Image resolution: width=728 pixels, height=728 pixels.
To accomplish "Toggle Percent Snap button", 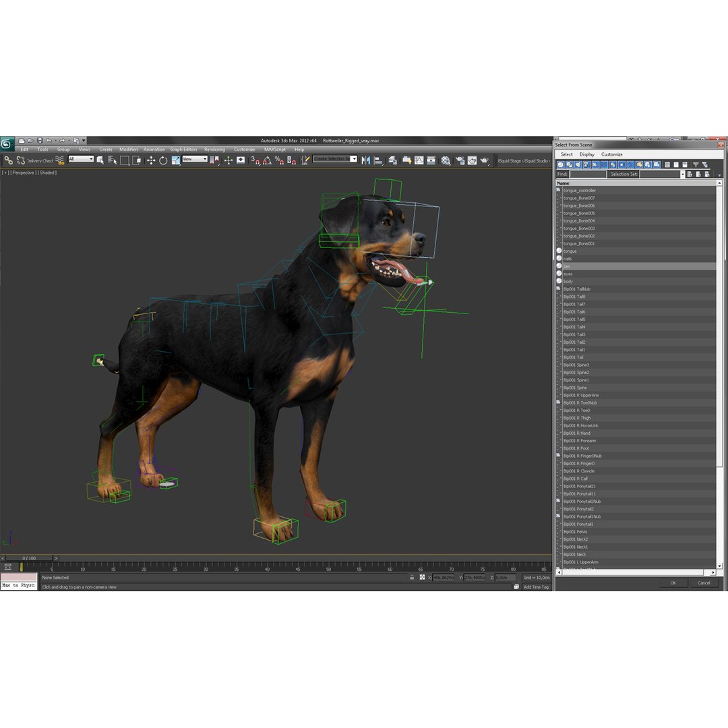I will [x=280, y=160].
